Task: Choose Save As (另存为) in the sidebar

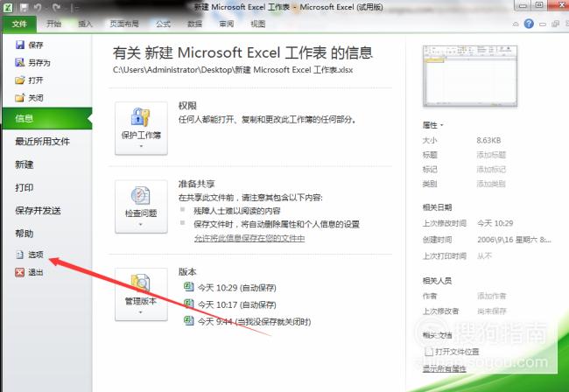Action: point(32,63)
